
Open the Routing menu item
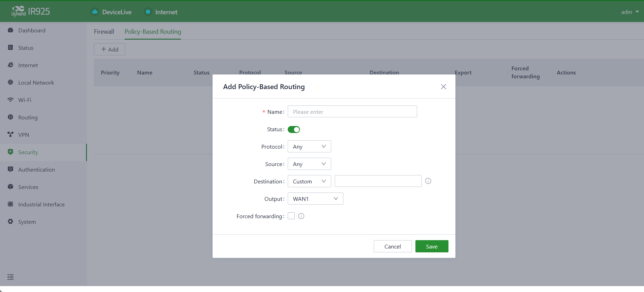coord(28,118)
